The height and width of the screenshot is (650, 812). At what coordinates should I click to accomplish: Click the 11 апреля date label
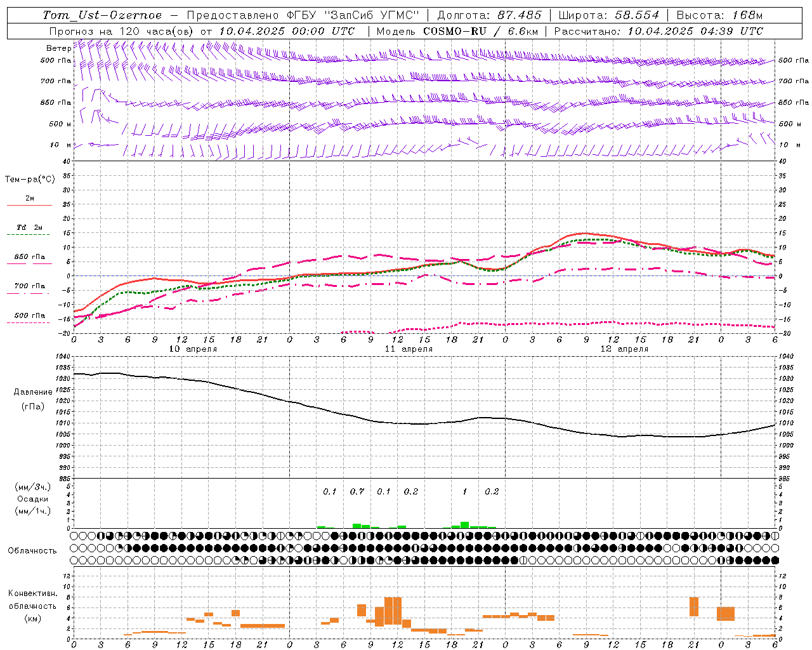pyautogui.click(x=409, y=349)
